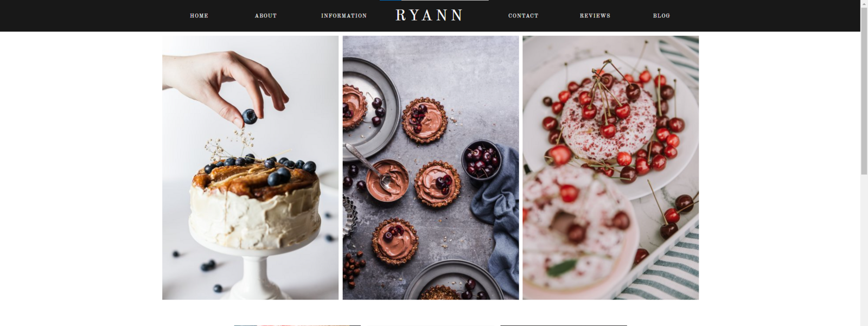Image resolution: width=868 pixels, height=326 pixels.
Task: Open the Home page link
Action: pos(199,16)
